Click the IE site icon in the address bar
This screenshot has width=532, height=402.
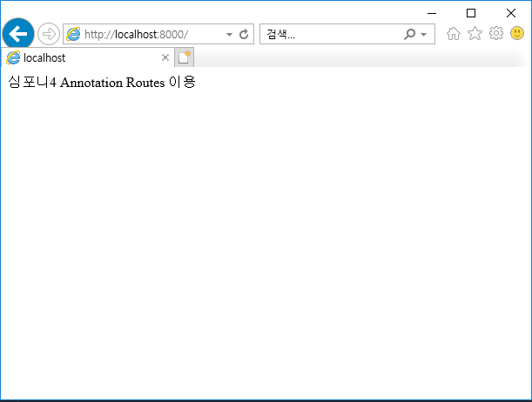(73, 34)
